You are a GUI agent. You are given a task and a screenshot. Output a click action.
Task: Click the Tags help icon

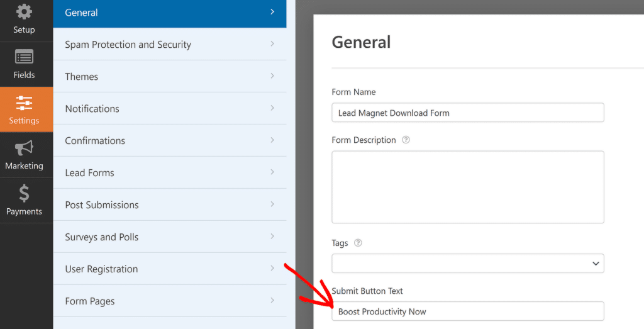[358, 243]
